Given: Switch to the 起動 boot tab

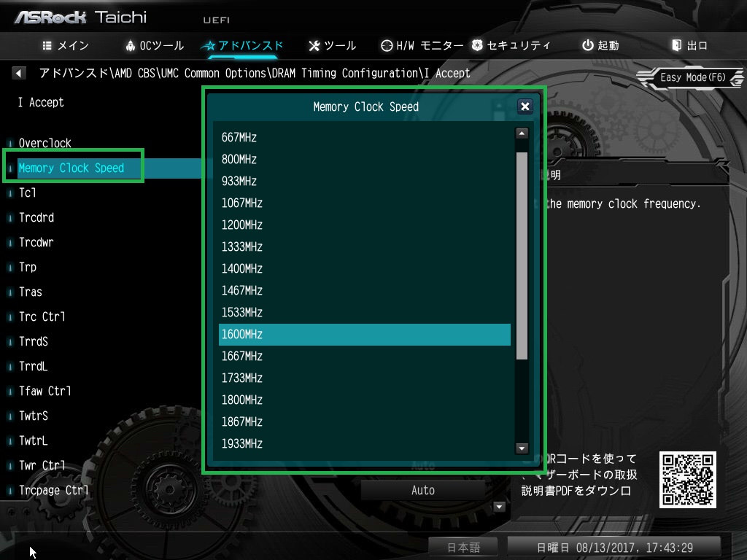Looking at the screenshot, I should point(600,46).
